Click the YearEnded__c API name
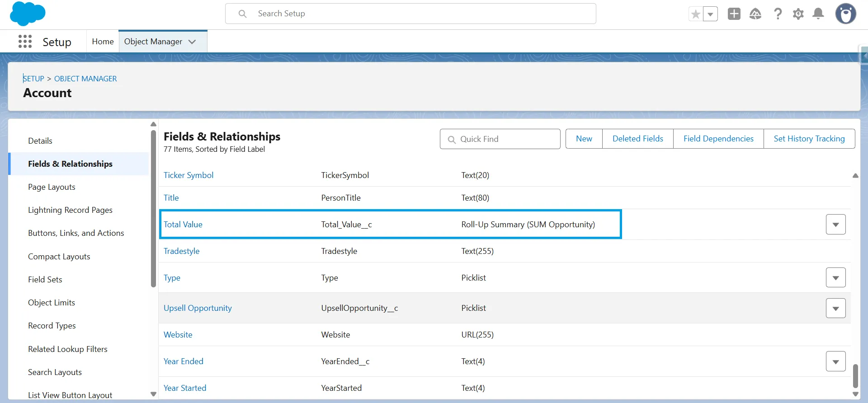Screen dimensions: 868x403 (345, 361)
